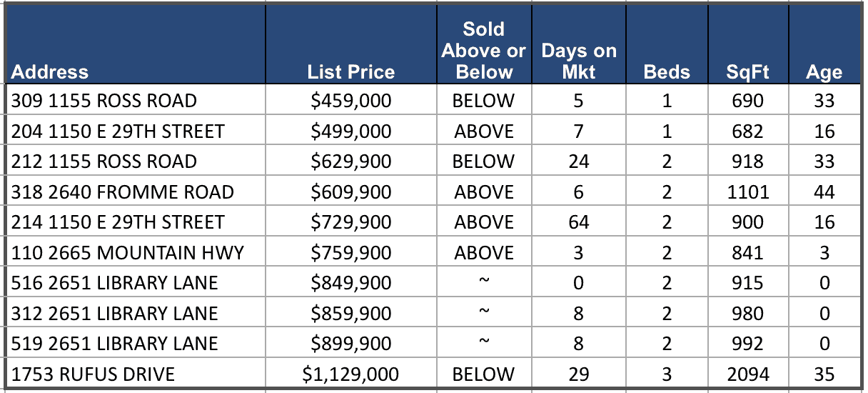The image size is (868, 393).
Task: Click the $729,900 list price cell
Action: coord(350,222)
